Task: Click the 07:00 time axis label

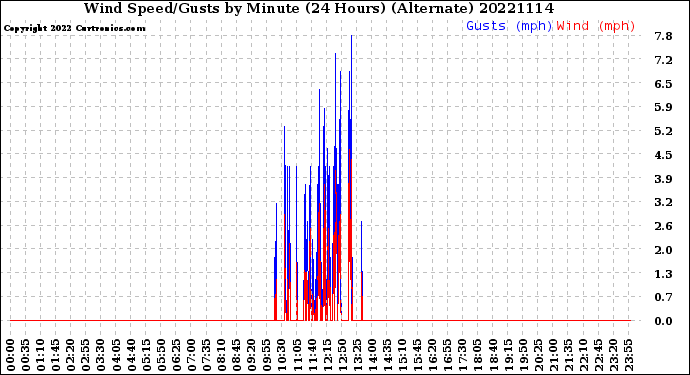Action: pyautogui.click(x=192, y=355)
